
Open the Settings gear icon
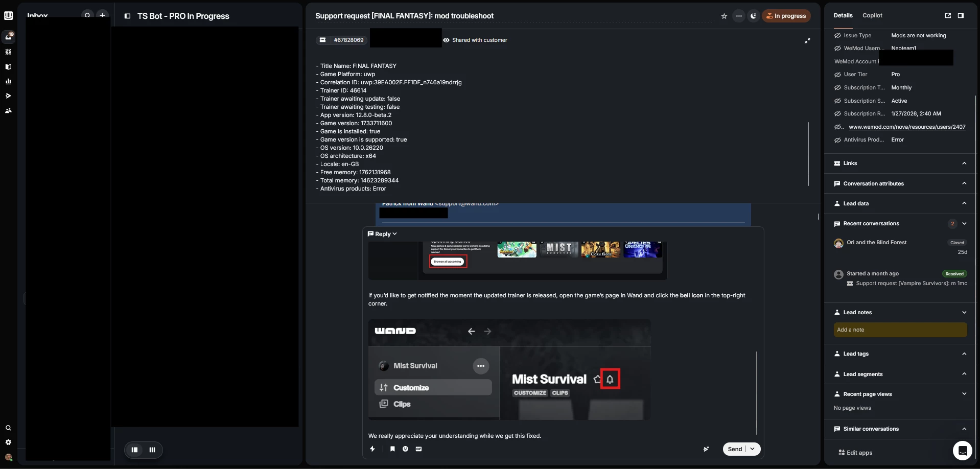(x=8, y=442)
